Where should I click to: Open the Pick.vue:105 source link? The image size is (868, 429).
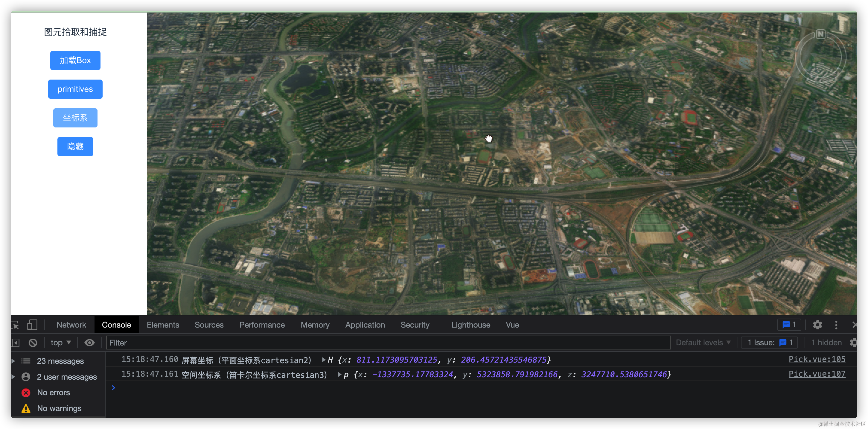817,359
